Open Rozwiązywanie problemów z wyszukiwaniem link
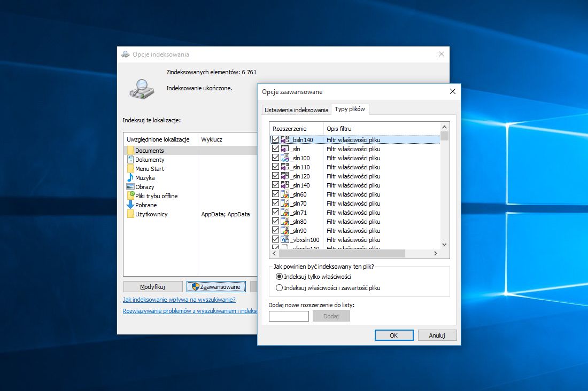This screenshot has width=588, height=391. tap(190, 311)
